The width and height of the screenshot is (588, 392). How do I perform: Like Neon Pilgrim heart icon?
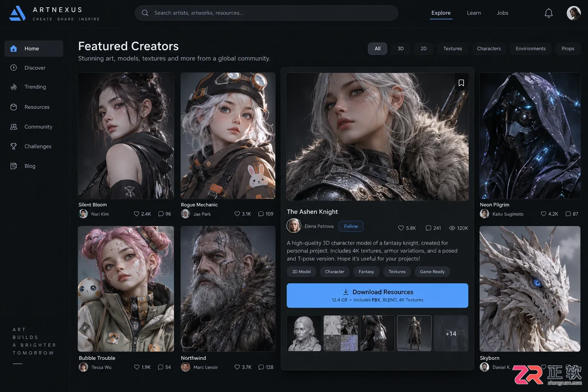[543, 214]
